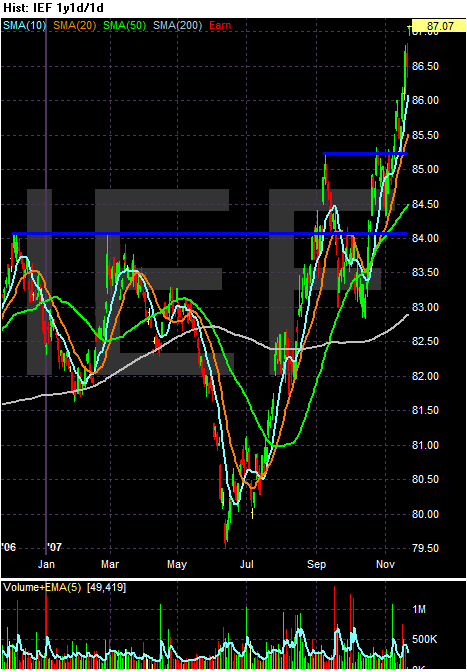Click the 81.00 price axis label

pyautogui.click(x=425, y=445)
